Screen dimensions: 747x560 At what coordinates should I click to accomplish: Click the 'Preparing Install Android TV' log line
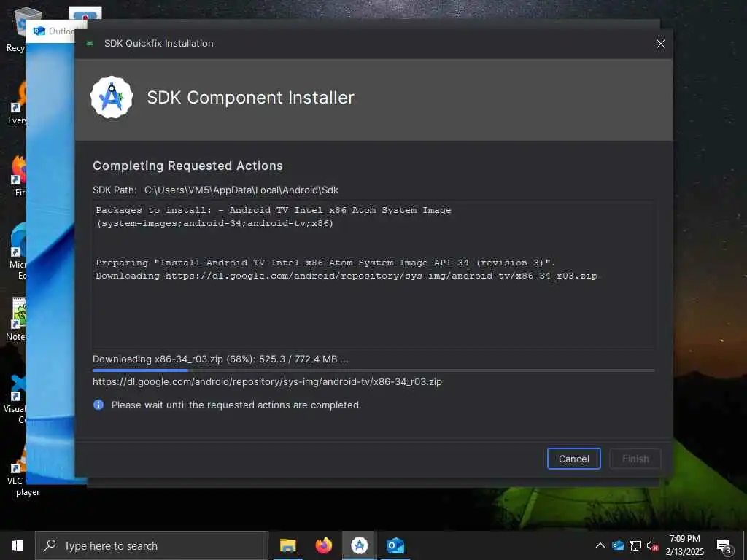326,262
